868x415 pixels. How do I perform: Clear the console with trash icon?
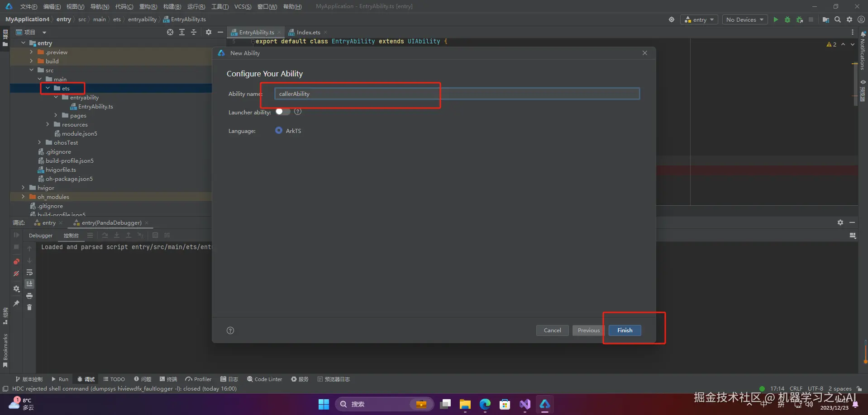tap(29, 307)
